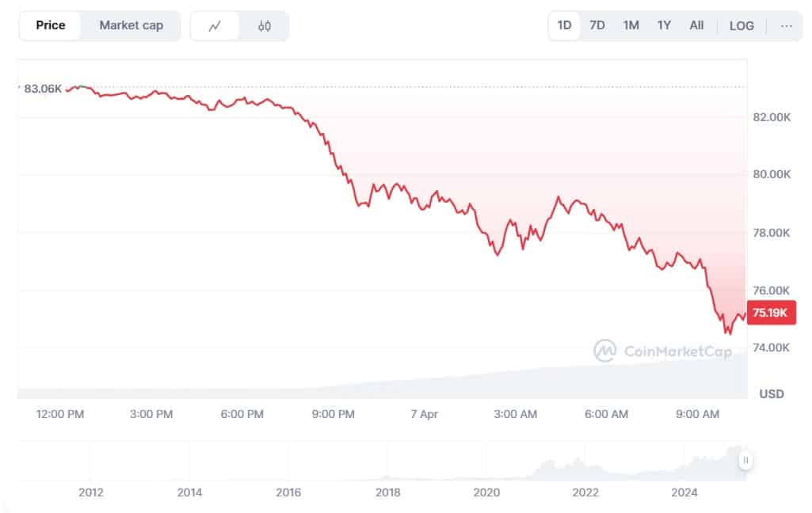Select the Price tab
The image size is (812, 513).
[x=51, y=25]
